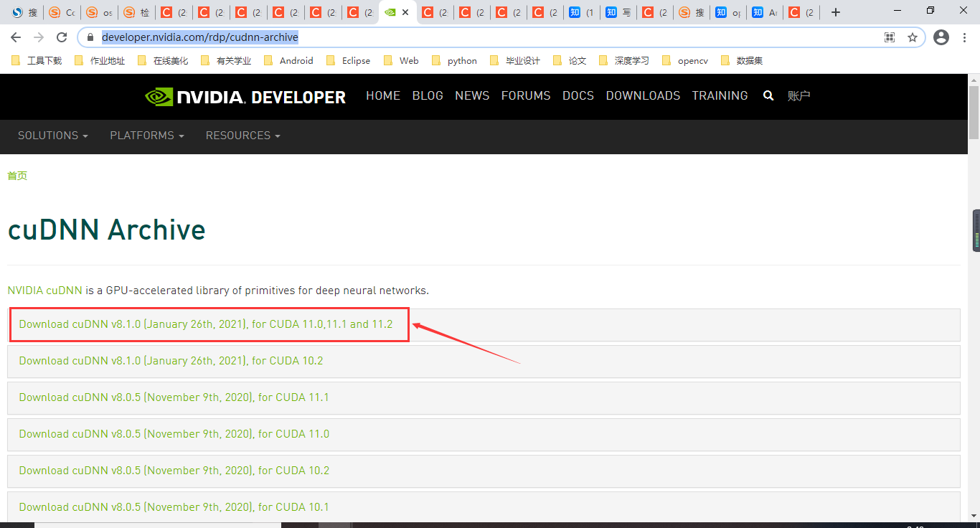Viewport: 980px width, 528px height.
Task: Reload the current page
Action: tap(62, 37)
